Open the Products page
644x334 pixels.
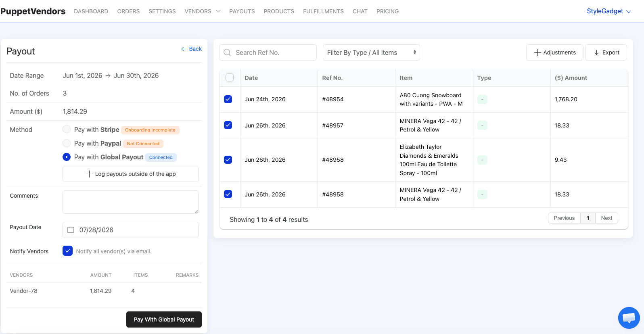click(x=279, y=11)
